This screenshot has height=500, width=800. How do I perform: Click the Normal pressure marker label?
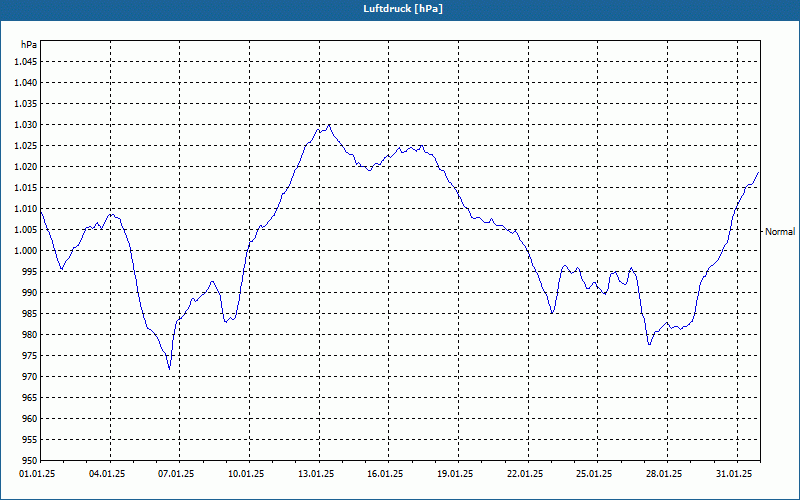pos(780,232)
